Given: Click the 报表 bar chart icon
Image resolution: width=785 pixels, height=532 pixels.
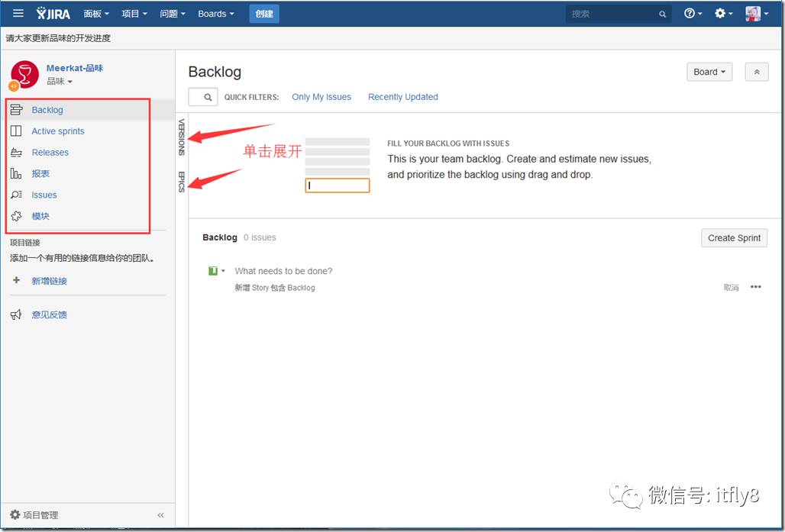Looking at the screenshot, I should 16,174.
